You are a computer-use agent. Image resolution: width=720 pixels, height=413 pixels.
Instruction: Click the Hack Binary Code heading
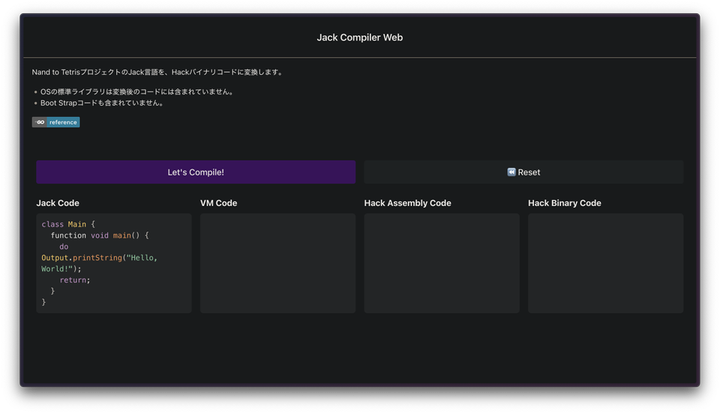click(x=564, y=203)
